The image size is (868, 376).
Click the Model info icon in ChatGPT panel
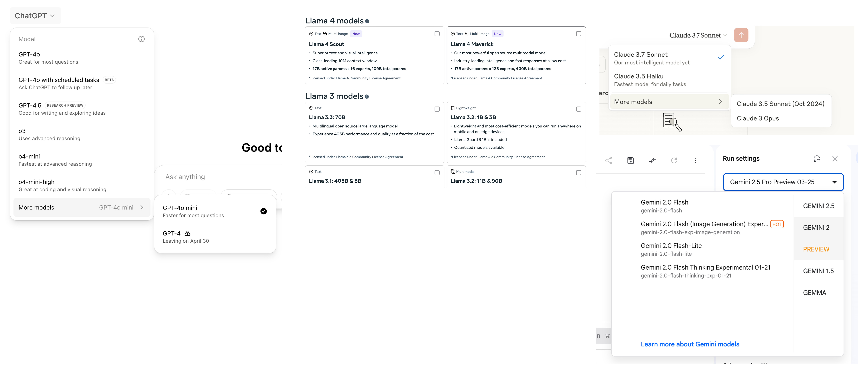click(142, 39)
